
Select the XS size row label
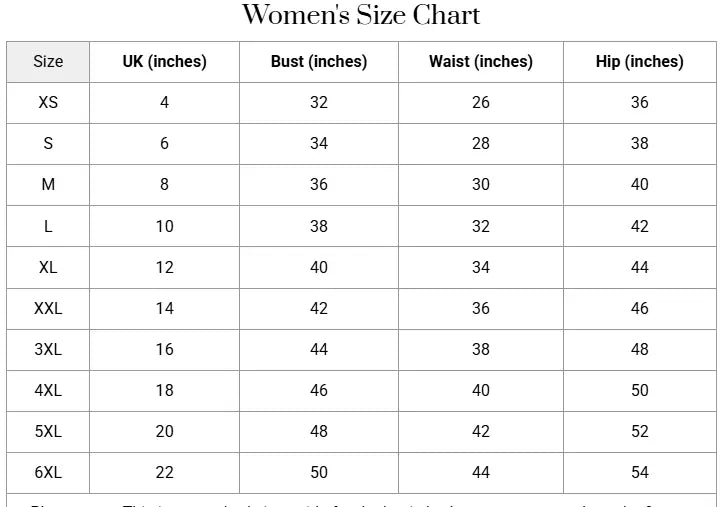tap(48, 102)
